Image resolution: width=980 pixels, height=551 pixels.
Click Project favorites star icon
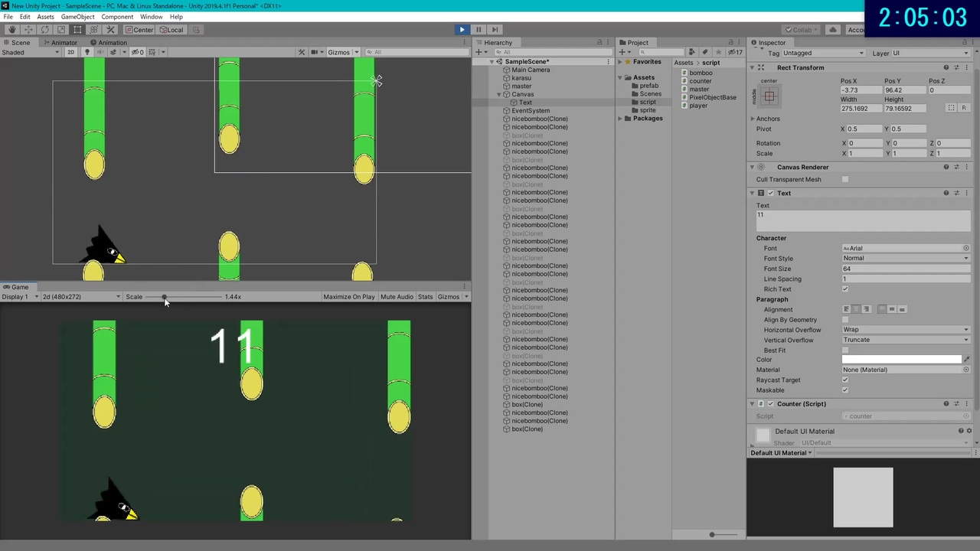717,52
